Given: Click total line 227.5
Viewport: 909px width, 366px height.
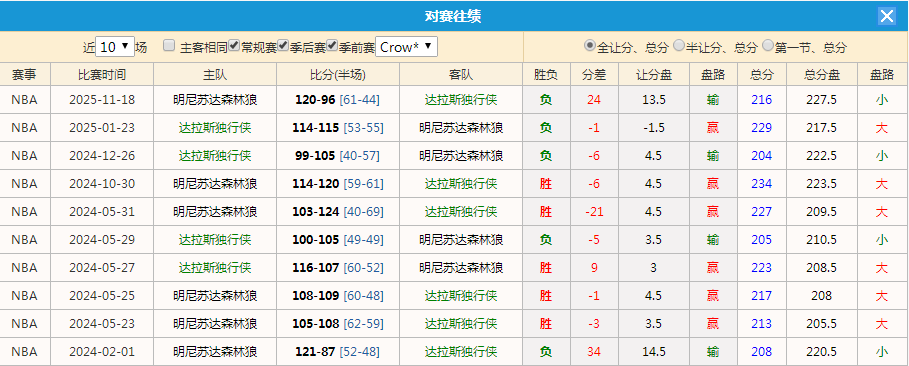Looking at the screenshot, I should click(x=822, y=100).
